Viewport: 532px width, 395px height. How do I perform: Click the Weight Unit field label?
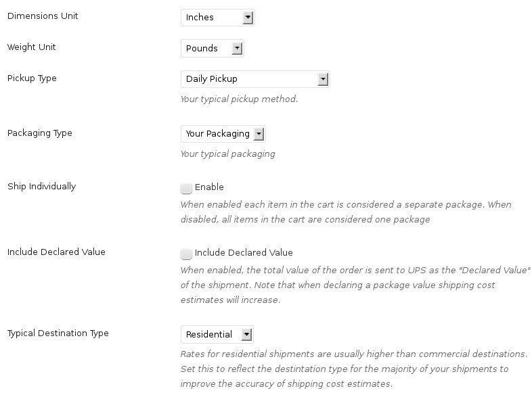pos(31,47)
